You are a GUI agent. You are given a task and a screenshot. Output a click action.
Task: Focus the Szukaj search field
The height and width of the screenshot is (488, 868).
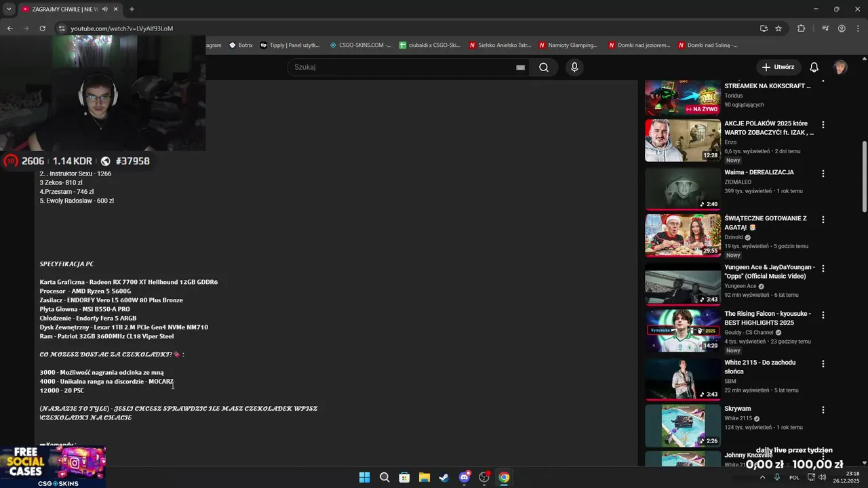tap(403, 67)
